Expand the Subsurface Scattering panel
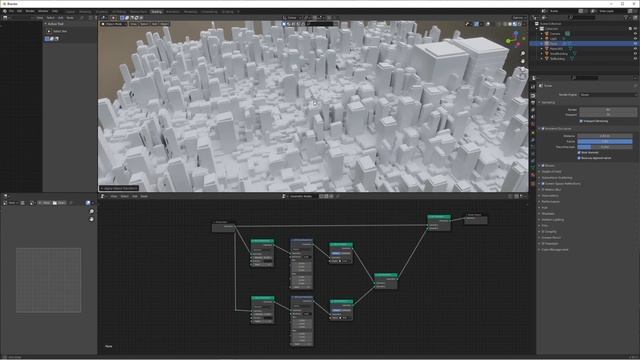Viewport: 640px width, 360px height. [556, 178]
